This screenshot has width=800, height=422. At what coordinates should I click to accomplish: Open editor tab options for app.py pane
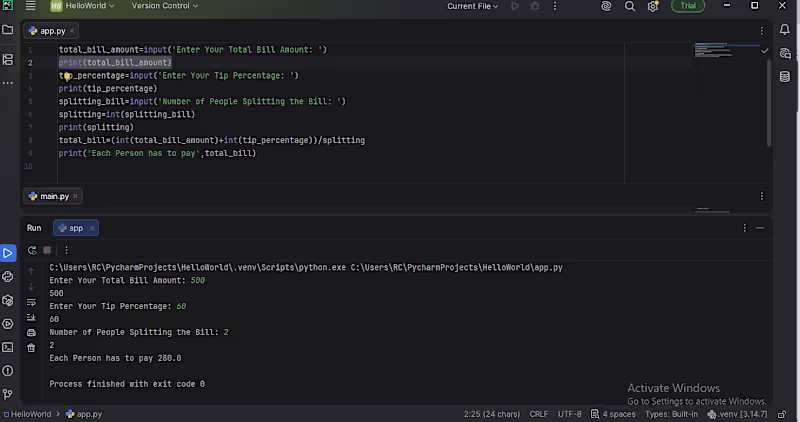coord(762,31)
